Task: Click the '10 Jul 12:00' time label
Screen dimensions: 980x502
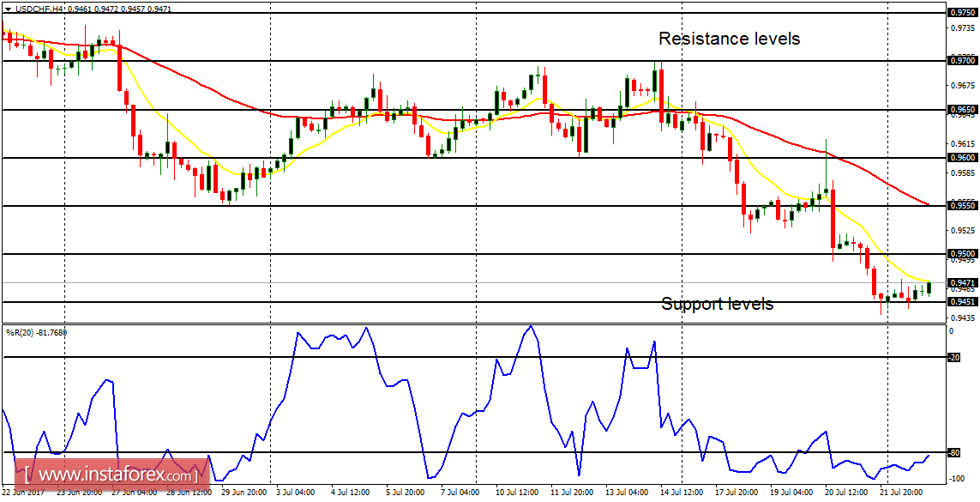Action: point(516,493)
